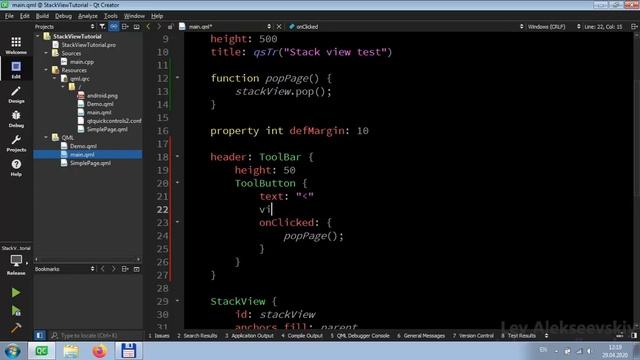Go forward in editor navigation history
This screenshot has height=360, width=640.
(159, 27)
